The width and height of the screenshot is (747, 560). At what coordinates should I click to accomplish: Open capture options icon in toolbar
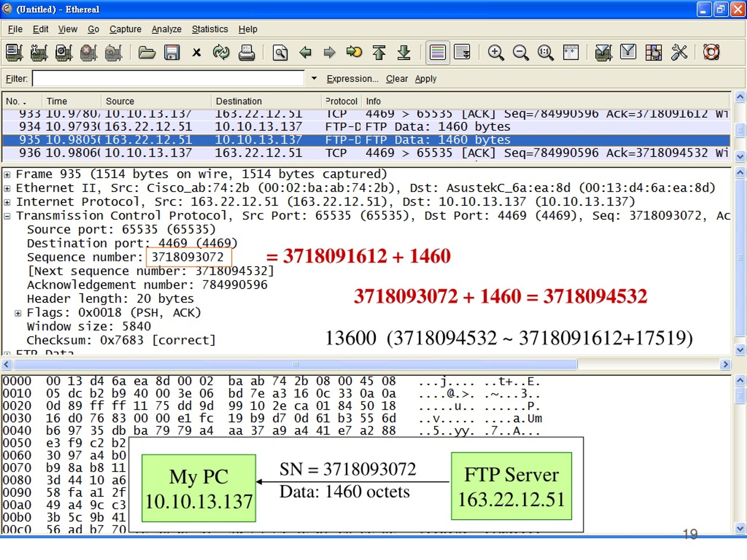pyautogui.click(x=39, y=52)
